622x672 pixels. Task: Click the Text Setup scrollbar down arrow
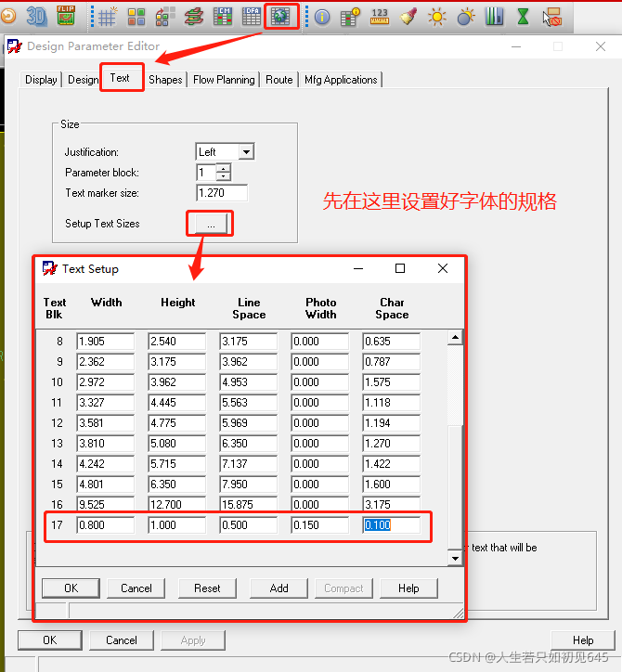(455, 558)
